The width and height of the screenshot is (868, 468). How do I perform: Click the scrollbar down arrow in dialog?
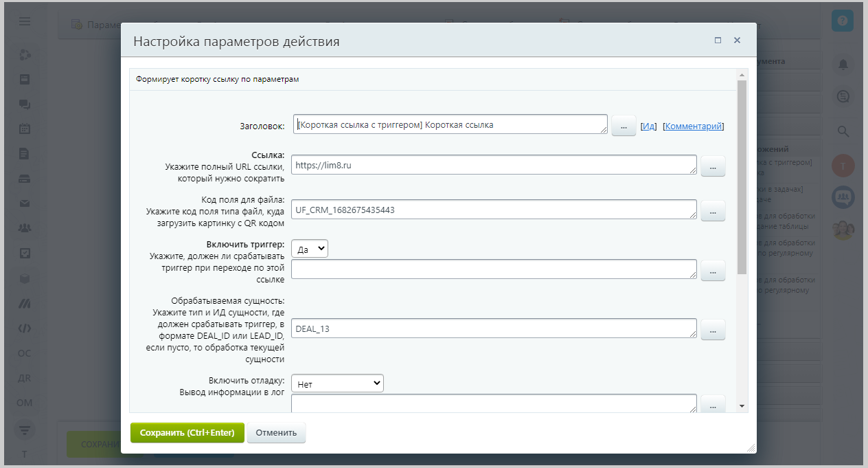tap(742, 406)
